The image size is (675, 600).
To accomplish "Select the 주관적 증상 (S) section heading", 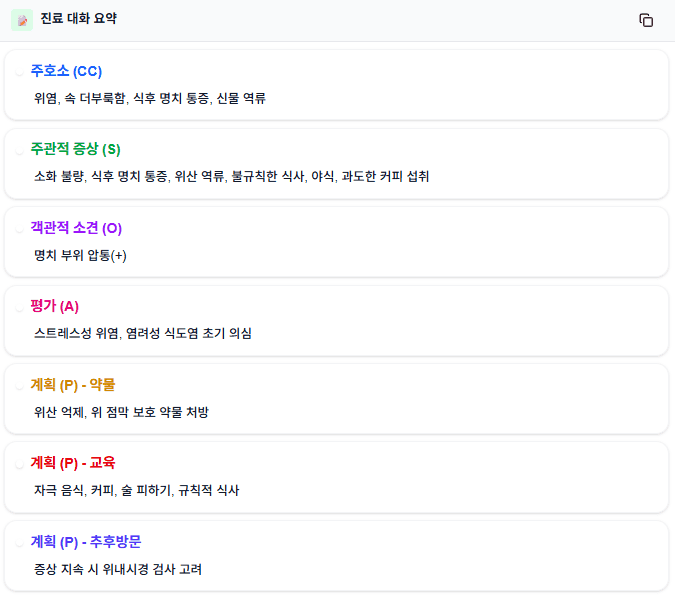I will click(75, 149).
